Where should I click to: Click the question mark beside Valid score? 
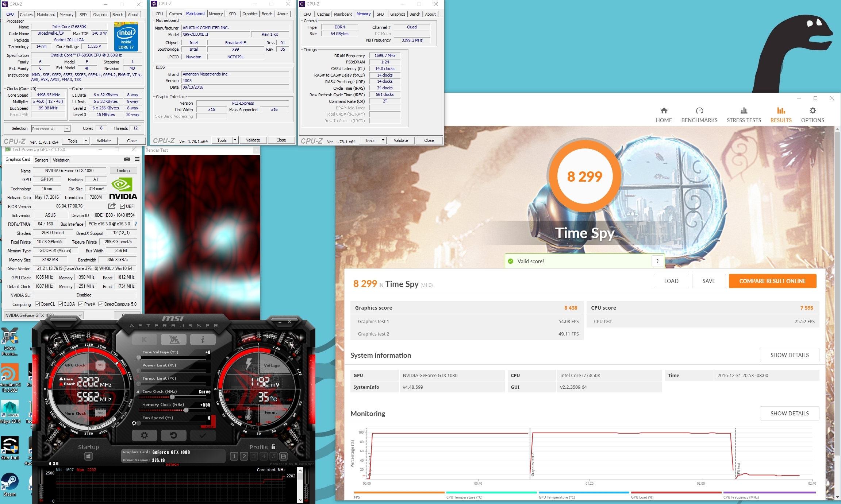pos(657,261)
